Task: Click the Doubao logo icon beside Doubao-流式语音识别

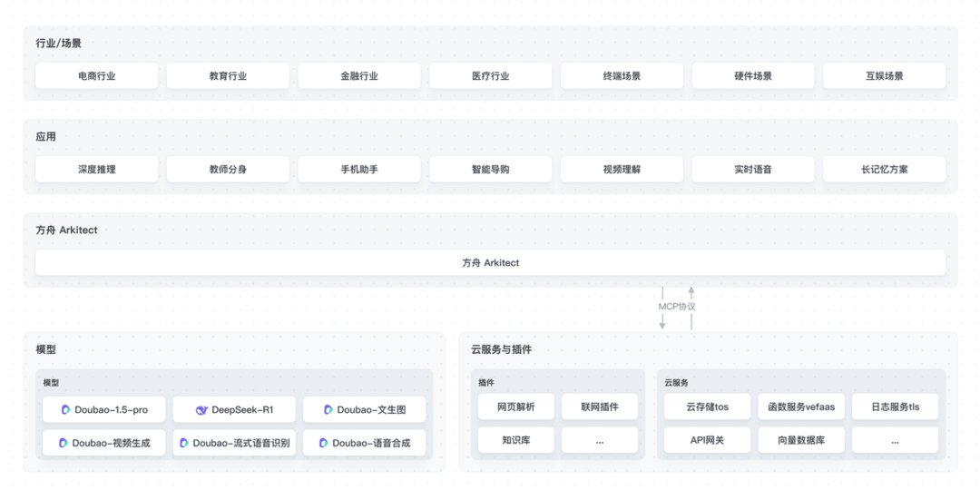Action: pyautogui.click(x=183, y=443)
